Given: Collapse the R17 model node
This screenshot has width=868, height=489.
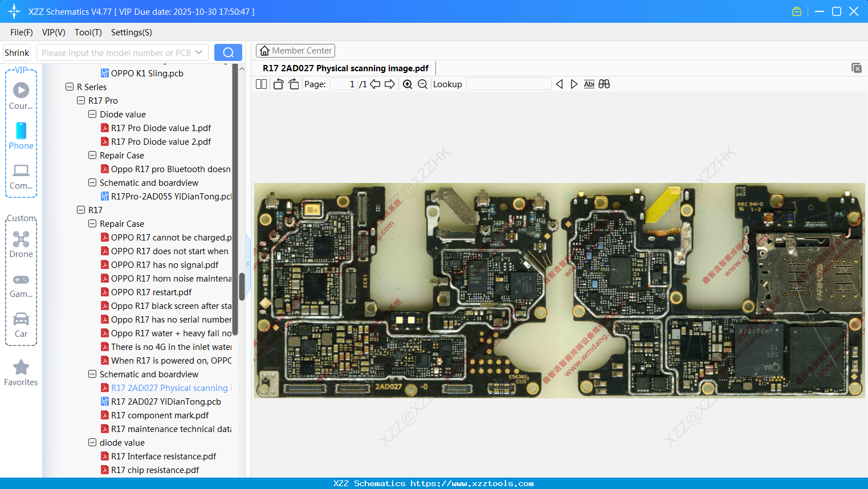Looking at the screenshot, I should (x=81, y=210).
